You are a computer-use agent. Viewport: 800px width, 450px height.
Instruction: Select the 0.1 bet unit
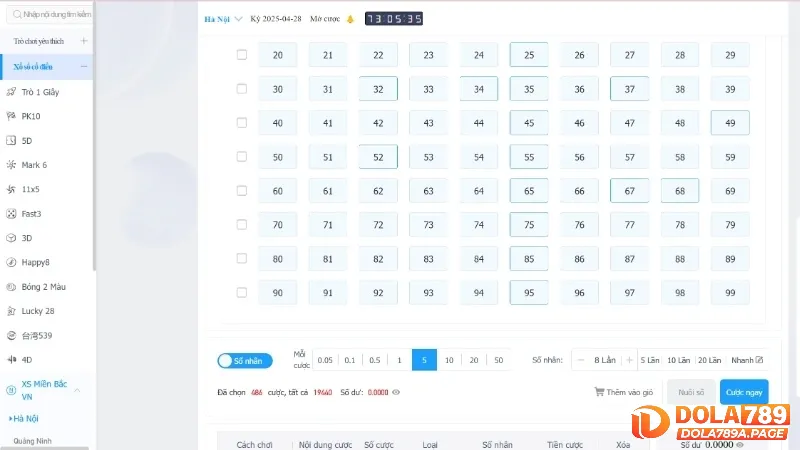coord(349,360)
